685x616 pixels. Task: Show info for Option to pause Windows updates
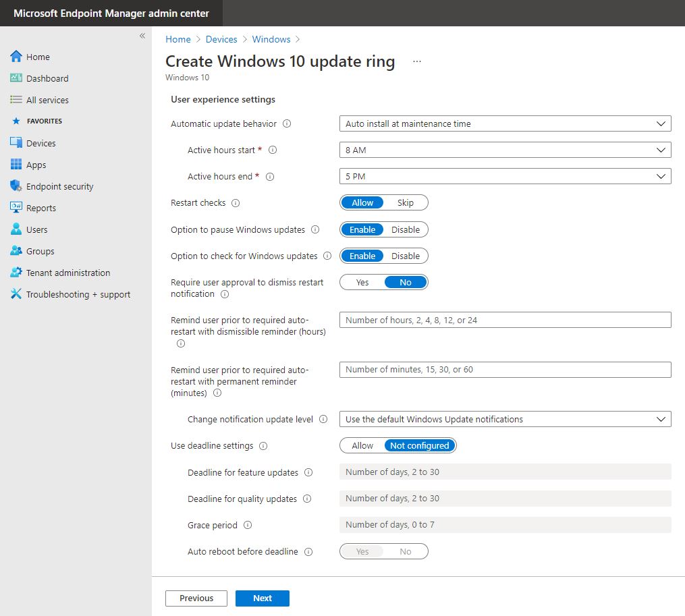point(315,229)
